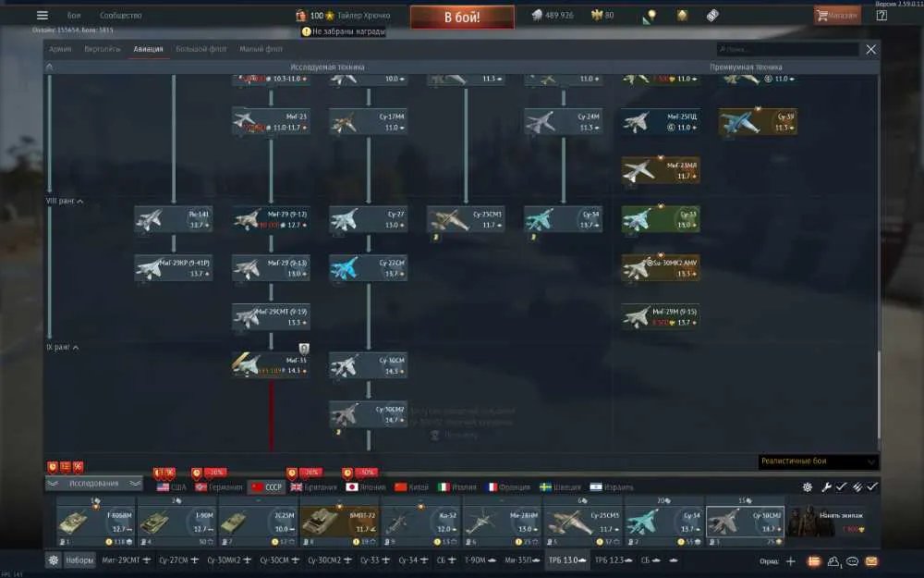
Task: Collapse the IX ранг section
Action: (x=63, y=348)
